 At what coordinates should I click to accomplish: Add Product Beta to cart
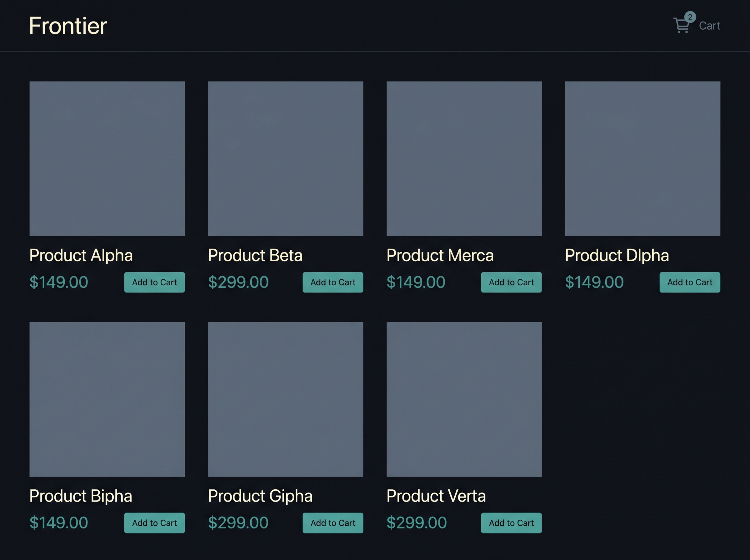[x=333, y=282]
